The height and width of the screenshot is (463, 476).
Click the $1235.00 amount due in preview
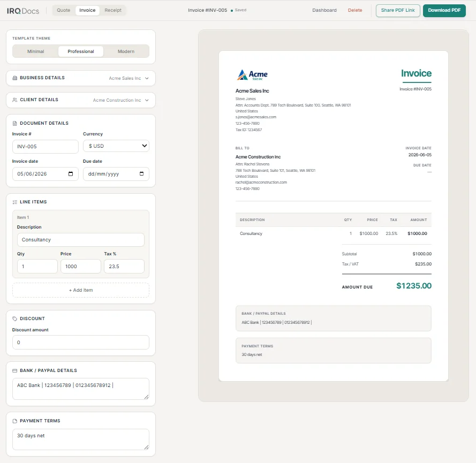click(x=414, y=286)
